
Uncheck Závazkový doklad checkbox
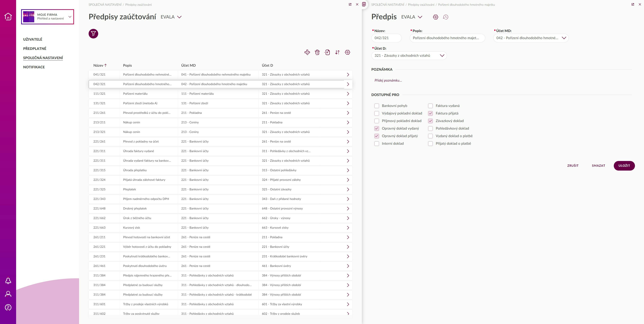tap(430, 121)
